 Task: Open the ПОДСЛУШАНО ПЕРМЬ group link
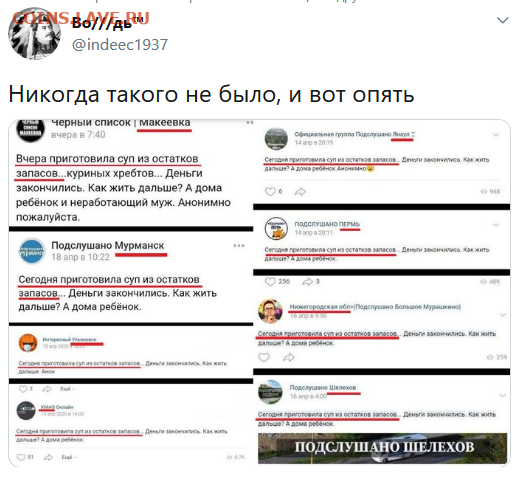(x=327, y=224)
